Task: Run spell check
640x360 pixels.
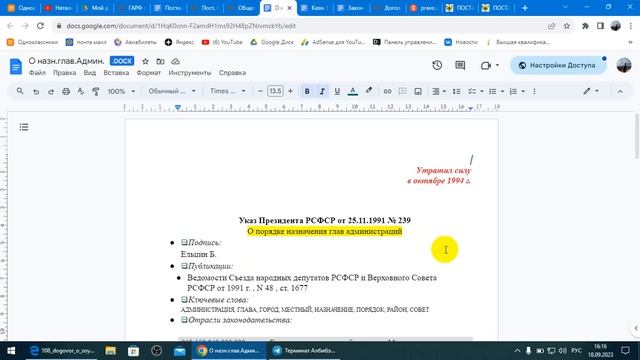Action: tap(81, 91)
